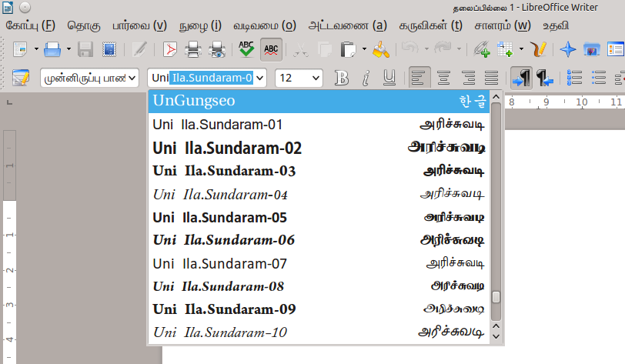Screen dimensions: 625x364
Task: Expand the Open file dropdown arrow
Action: pos(69,49)
